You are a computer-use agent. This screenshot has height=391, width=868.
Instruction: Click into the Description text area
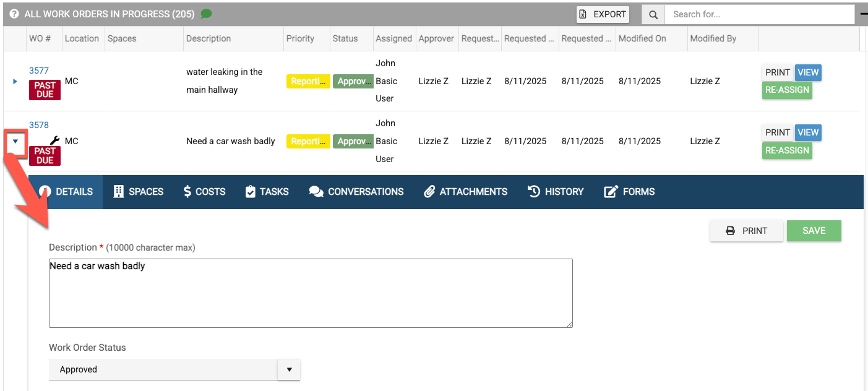(x=311, y=293)
